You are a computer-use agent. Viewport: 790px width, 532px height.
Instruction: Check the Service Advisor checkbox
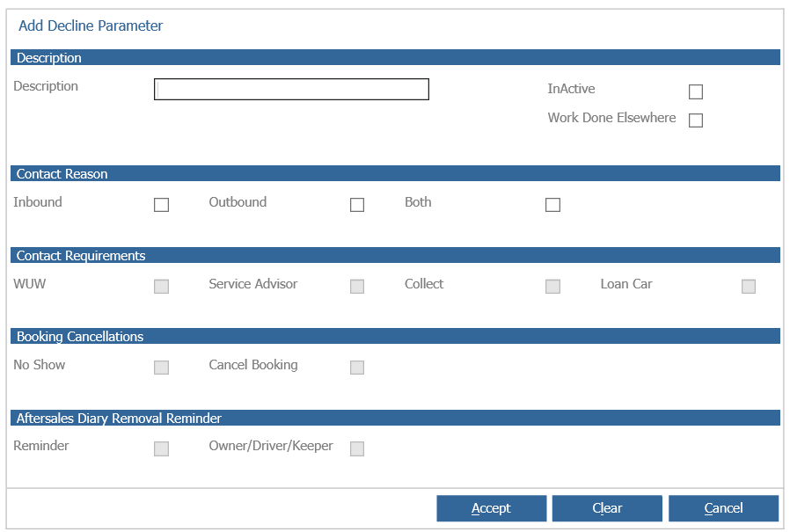coord(356,287)
